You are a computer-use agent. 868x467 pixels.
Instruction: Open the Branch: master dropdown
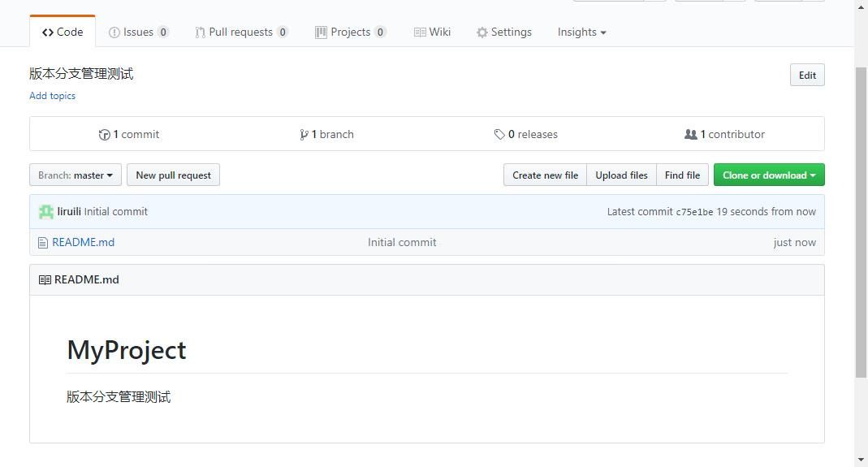(76, 175)
